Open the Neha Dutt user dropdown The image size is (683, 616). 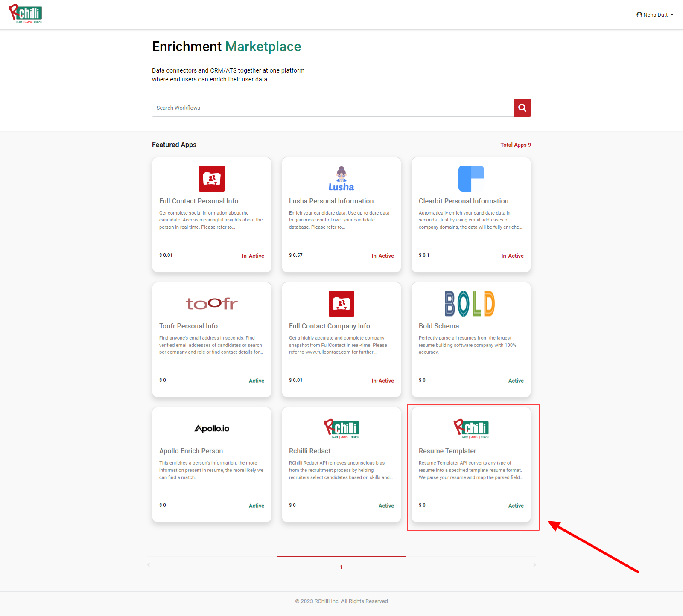coord(654,15)
